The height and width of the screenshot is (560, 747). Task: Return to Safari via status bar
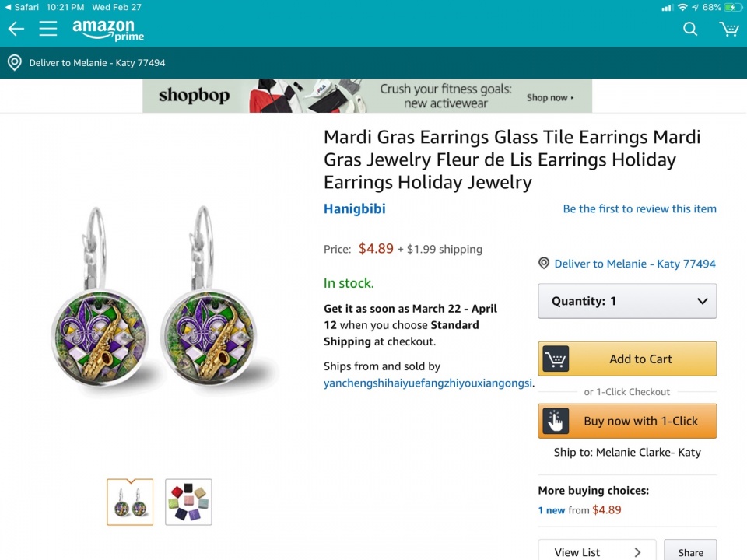coord(22,7)
